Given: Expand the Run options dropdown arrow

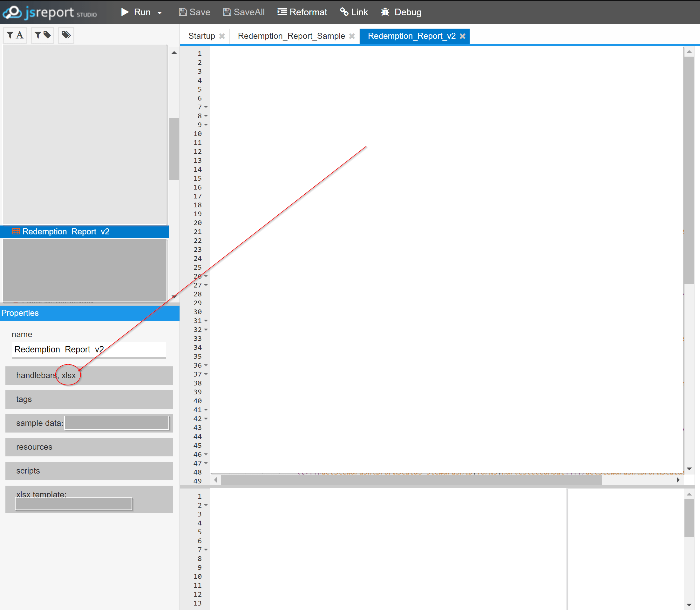Looking at the screenshot, I should tap(159, 13).
